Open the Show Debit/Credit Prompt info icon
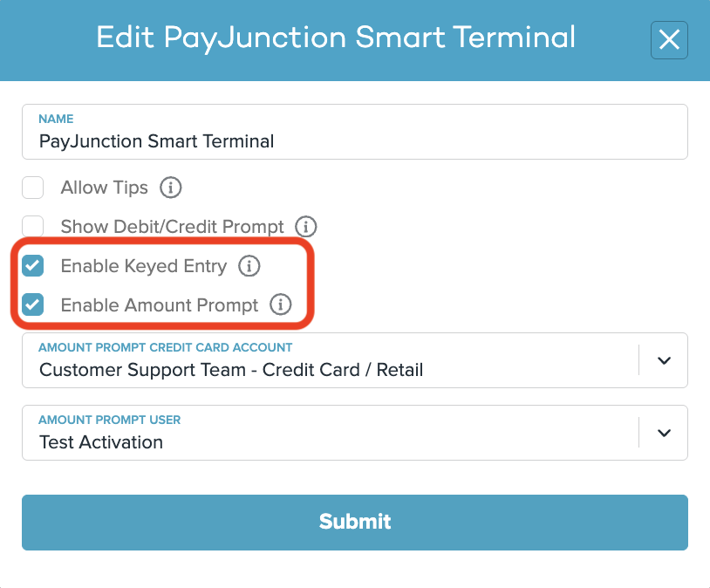 point(306,226)
